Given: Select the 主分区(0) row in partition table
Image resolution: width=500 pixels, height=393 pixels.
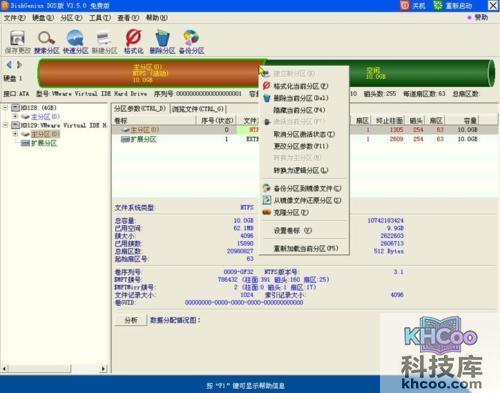Looking at the screenshot, I should point(305,130).
